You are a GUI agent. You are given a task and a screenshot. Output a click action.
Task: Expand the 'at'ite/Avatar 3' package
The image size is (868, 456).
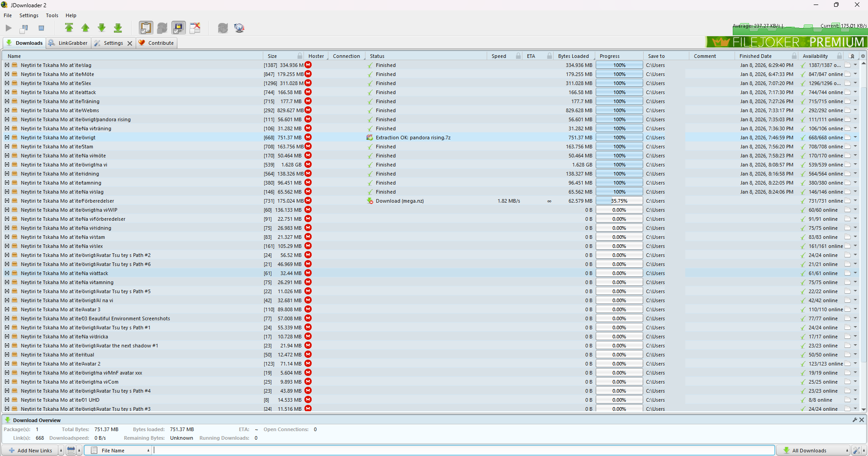(x=7, y=309)
